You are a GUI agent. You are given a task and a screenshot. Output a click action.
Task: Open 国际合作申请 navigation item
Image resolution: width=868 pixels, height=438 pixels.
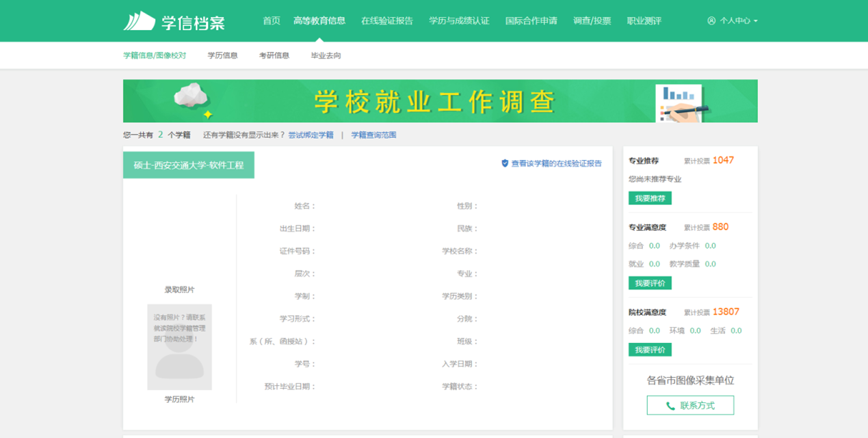point(531,21)
